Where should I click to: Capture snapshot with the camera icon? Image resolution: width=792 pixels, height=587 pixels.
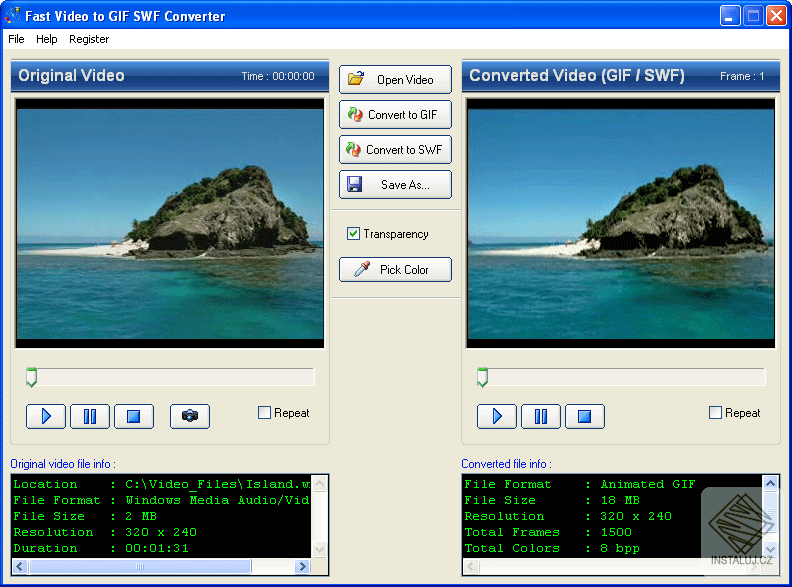click(190, 416)
